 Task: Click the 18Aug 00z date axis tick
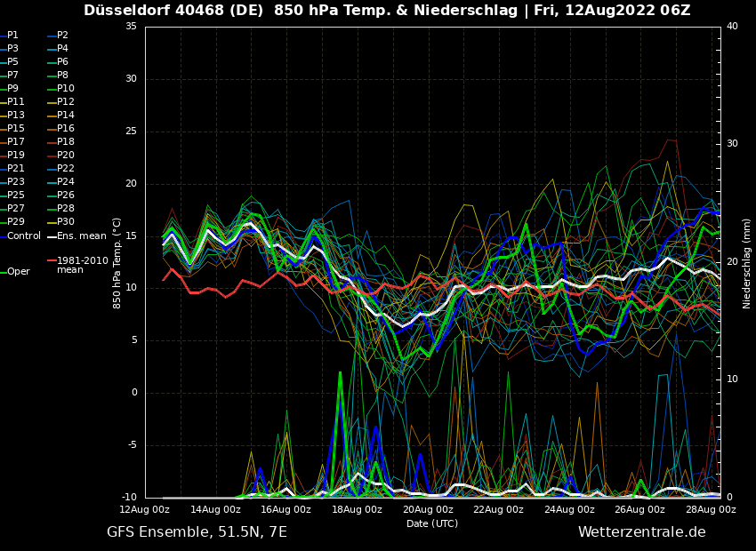click(357, 510)
